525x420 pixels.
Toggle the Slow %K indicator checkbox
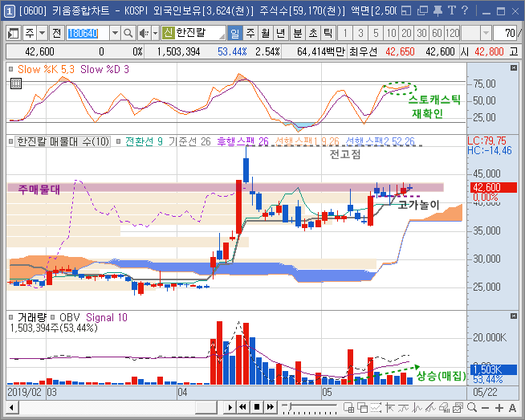click(x=11, y=69)
